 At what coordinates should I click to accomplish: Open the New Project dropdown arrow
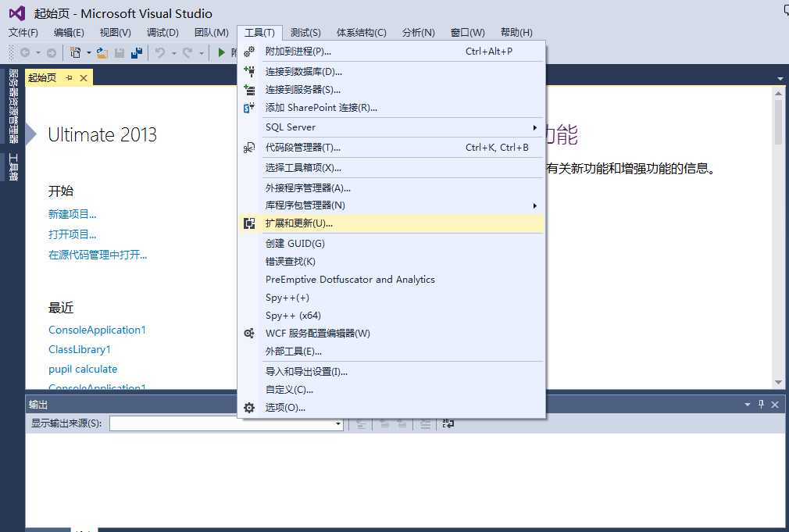pyautogui.click(x=88, y=52)
